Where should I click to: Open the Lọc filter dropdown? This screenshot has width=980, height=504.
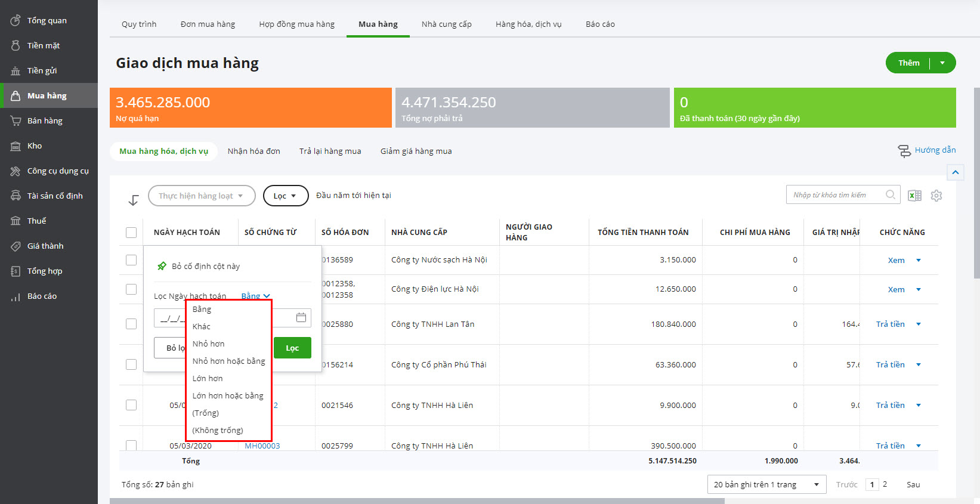[285, 196]
